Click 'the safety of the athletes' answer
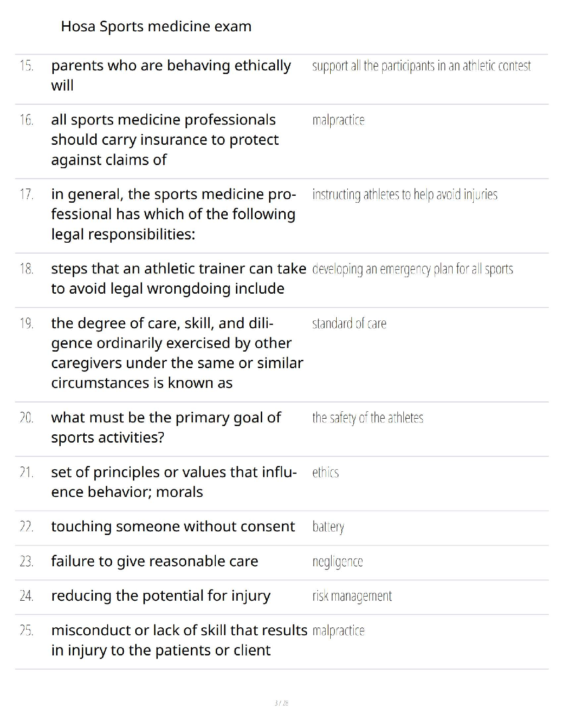This screenshot has width=563, height=728. [x=368, y=418]
